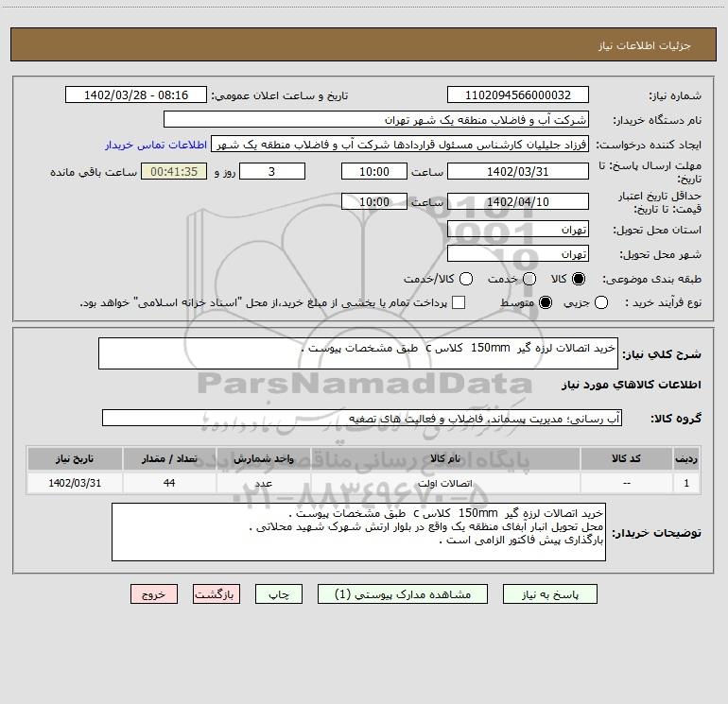Select the خدمت radio button
Viewport: 728px width, 704px height.
click(529, 279)
